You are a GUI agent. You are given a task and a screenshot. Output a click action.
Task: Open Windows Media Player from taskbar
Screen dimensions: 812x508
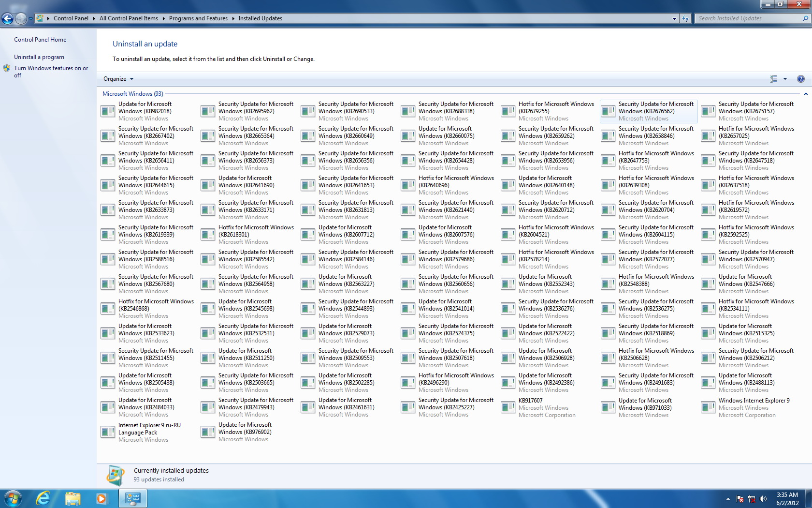[101, 498]
